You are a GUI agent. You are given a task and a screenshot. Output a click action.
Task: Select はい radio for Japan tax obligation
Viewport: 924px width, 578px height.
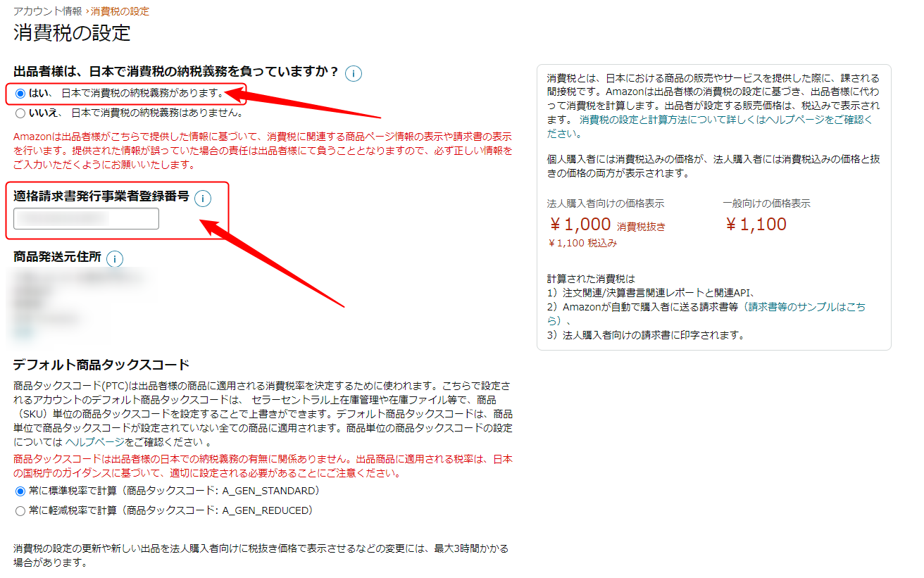(x=20, y=93)
